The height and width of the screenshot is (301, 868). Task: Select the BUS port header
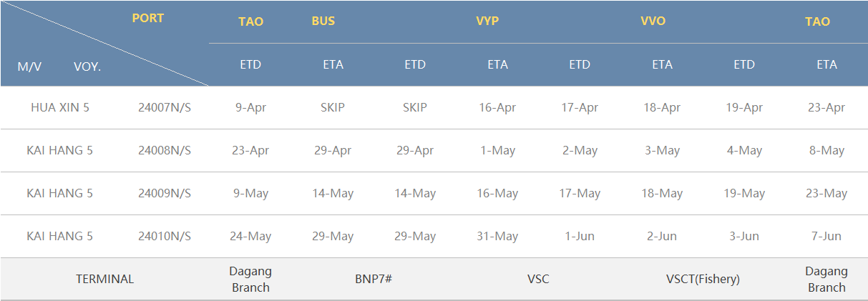pos(323,21)
